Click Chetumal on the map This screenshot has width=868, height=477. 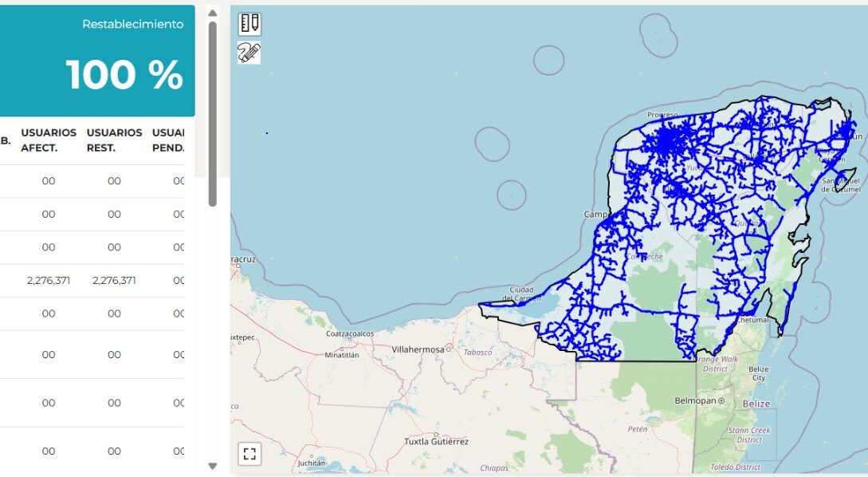(752, 320)
